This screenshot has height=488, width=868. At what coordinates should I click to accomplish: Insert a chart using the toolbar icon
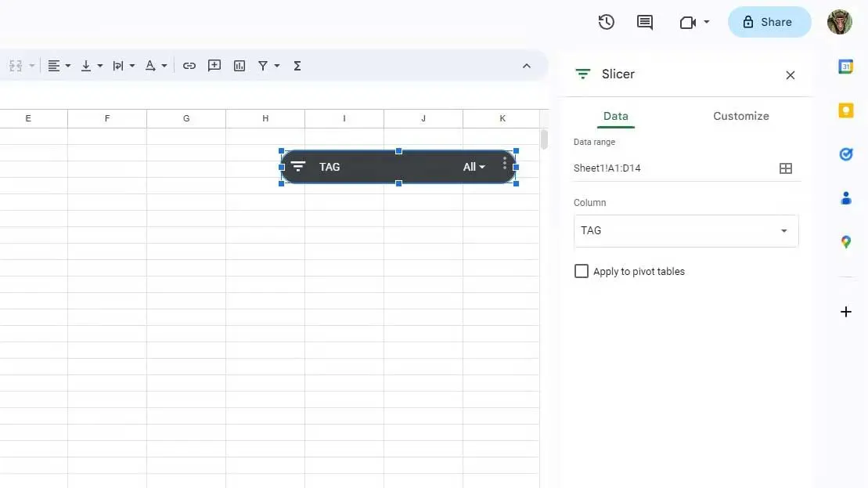click(239, 66)
